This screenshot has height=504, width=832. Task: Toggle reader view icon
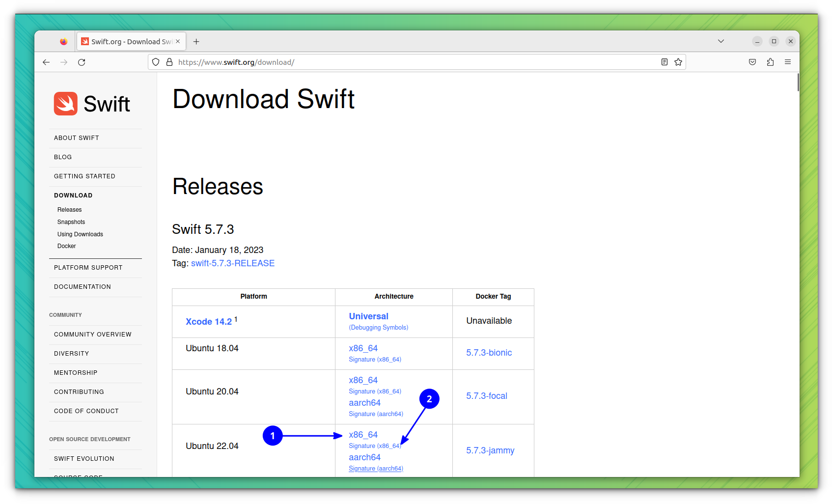click(x=665, y=62)
